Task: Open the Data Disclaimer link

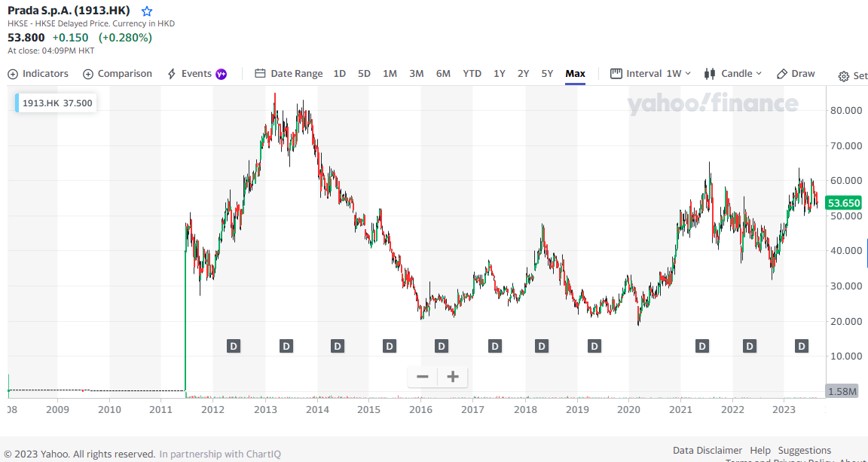Action: pyautogui.click(x=707, y=451)
